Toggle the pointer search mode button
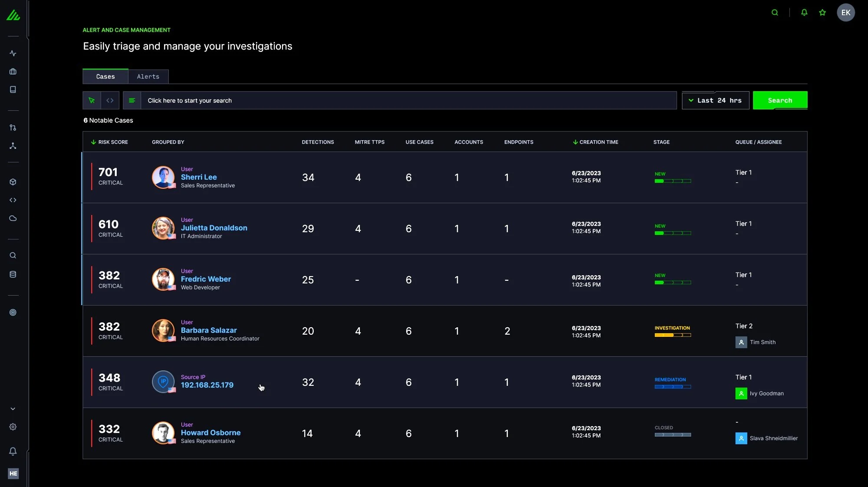The width and height of the screenshot is (868, 487). (x=92, y=100)
